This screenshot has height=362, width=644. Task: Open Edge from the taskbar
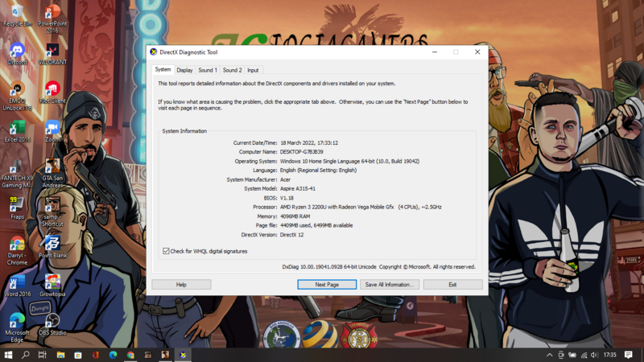[x=113, y=355]
